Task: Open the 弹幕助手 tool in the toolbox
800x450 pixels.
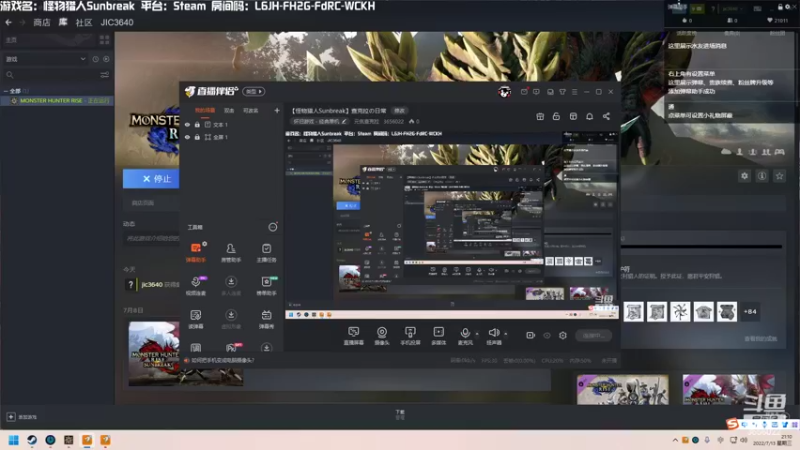Action: 196,252
